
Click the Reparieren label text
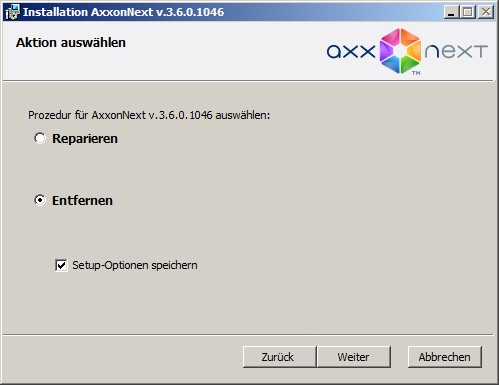[x=85, y=139]
